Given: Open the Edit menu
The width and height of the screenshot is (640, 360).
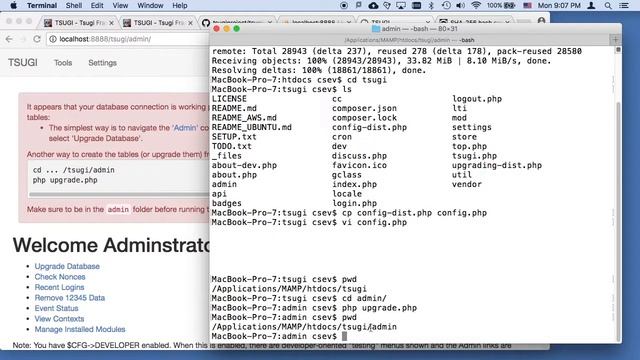Looking at the screenshot, I should coord(97,5).
